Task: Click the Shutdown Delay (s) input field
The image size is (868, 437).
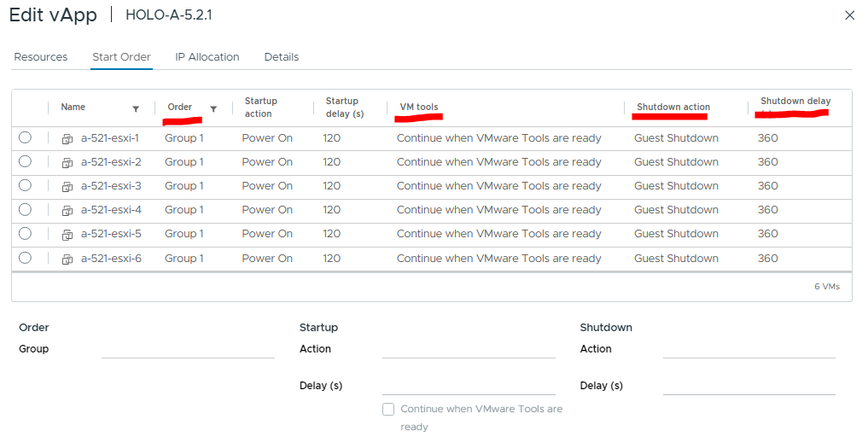Action: [749, 386]
